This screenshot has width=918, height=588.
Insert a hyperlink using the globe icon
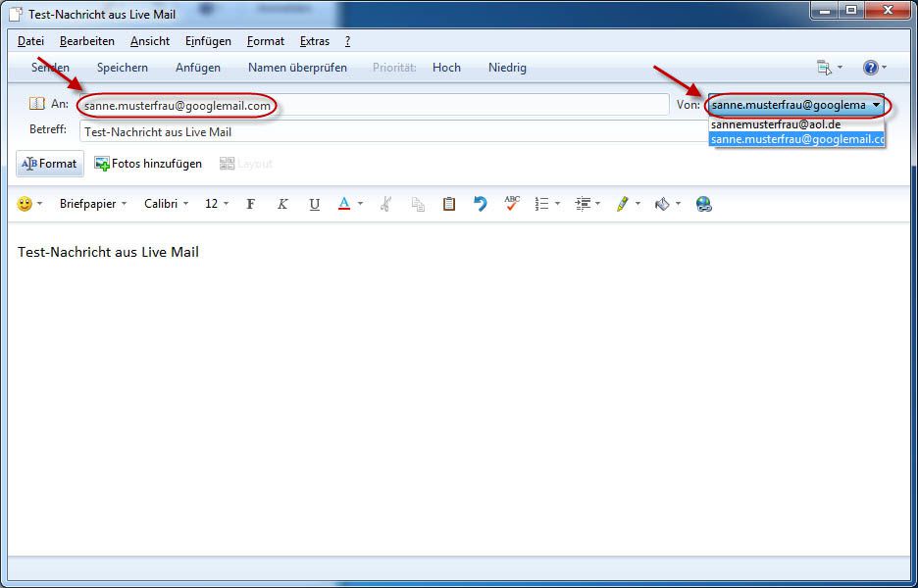click(x=704, y=203)
